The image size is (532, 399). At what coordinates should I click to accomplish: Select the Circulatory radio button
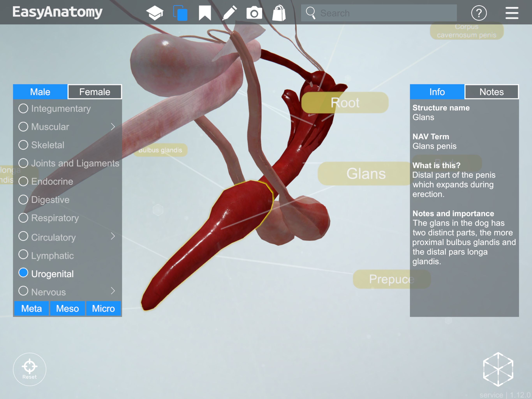point(23,236)
